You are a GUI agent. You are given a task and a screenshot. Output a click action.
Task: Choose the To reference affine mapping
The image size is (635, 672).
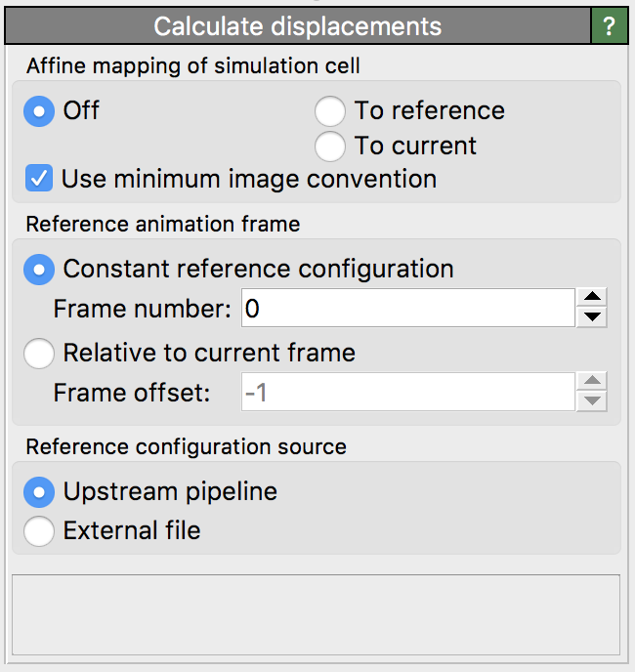(x=330, y=111)
